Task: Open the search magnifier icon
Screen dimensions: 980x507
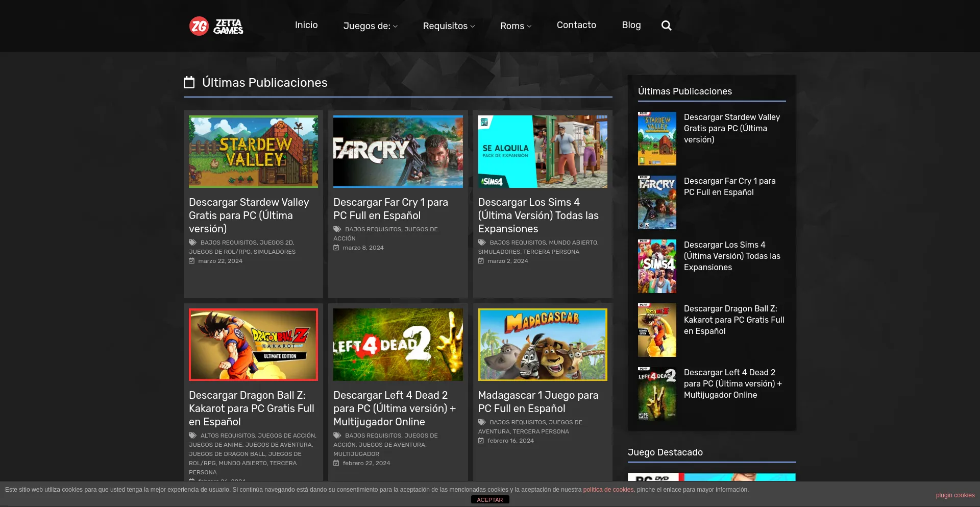Action: click(x=666, y=26)
